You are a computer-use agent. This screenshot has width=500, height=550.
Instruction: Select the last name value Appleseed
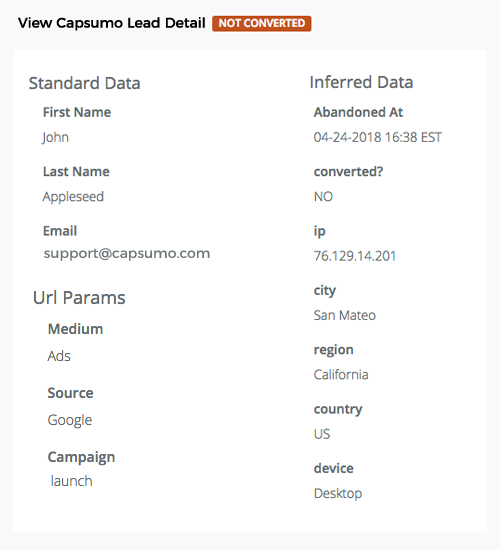point(73,197)
